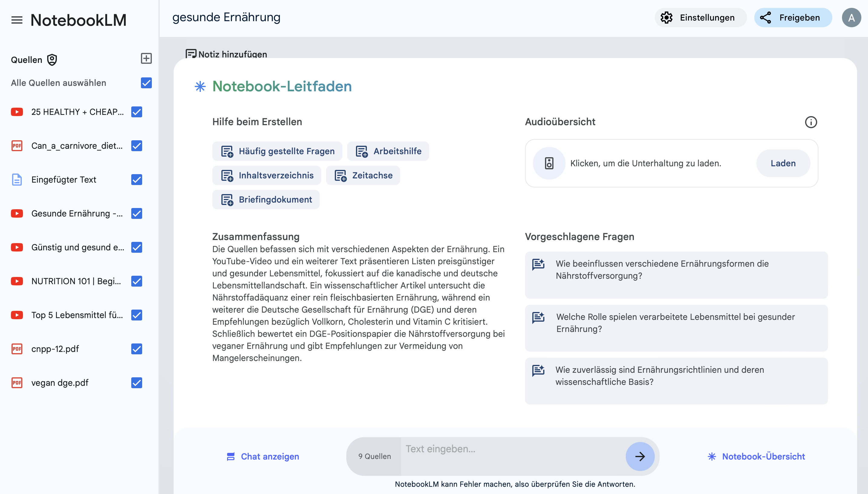
Task: Open source cnpp-12.pdf
Action: pos(55,349)
